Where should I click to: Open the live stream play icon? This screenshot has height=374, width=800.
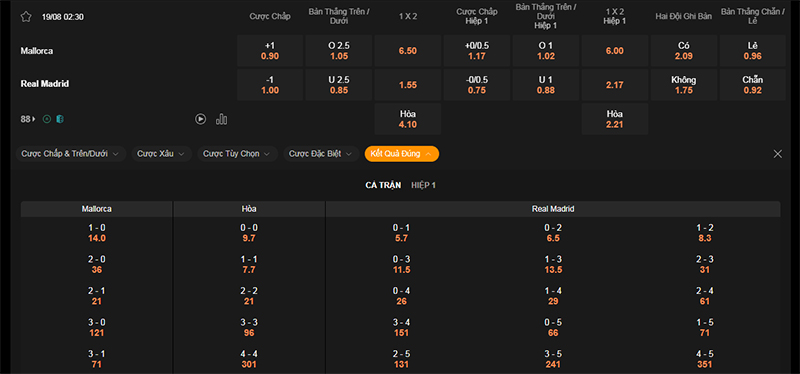201,119
